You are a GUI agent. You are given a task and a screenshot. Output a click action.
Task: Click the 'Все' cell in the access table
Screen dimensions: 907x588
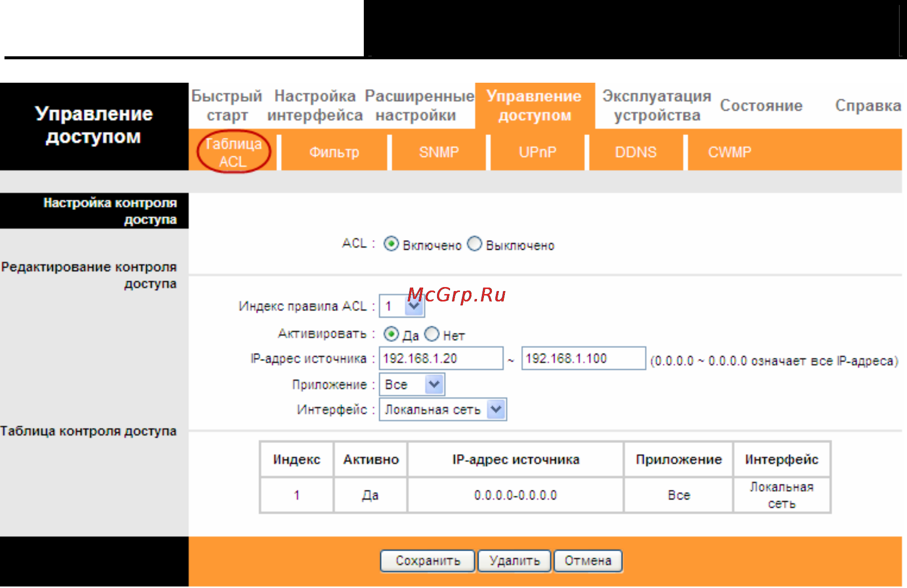678,495
